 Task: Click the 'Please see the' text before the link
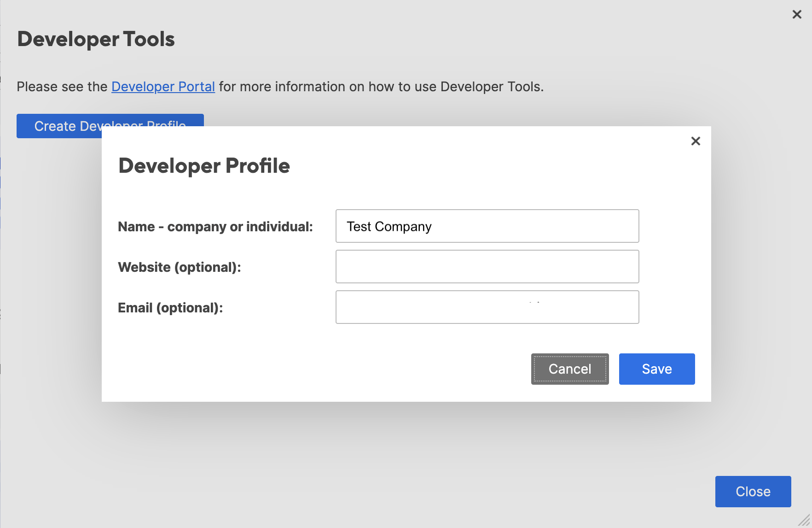[62, 87]
